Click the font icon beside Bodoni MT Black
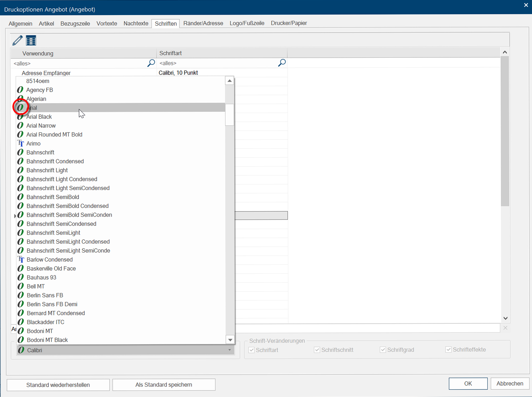The height and width of the screenshot is (397, 532). (21, 340)
